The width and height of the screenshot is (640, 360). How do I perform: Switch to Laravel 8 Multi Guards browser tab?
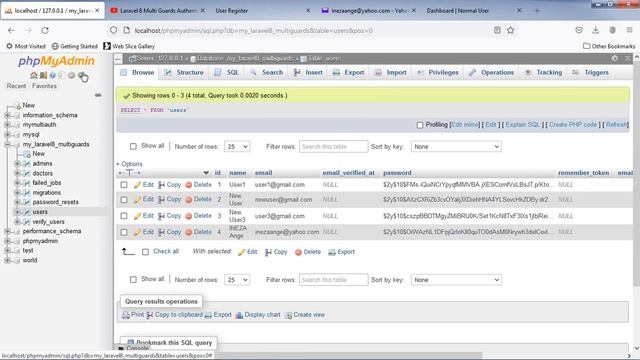158,11
